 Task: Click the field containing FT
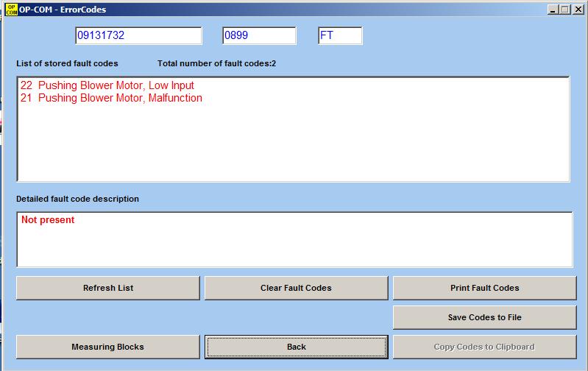tap(340, 35)
